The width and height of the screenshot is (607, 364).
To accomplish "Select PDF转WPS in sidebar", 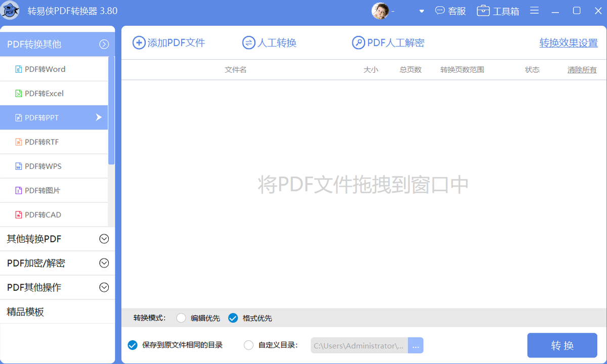I will point(54,166).
